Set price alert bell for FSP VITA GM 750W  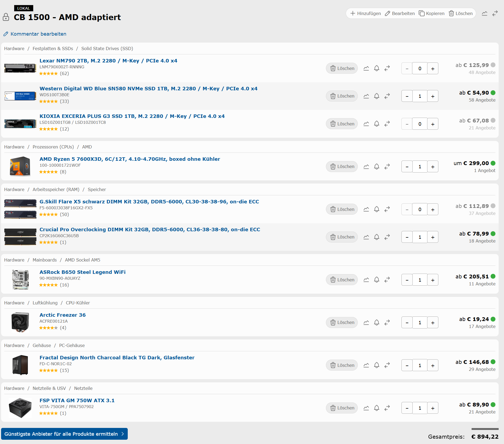(x=377, y=408)
